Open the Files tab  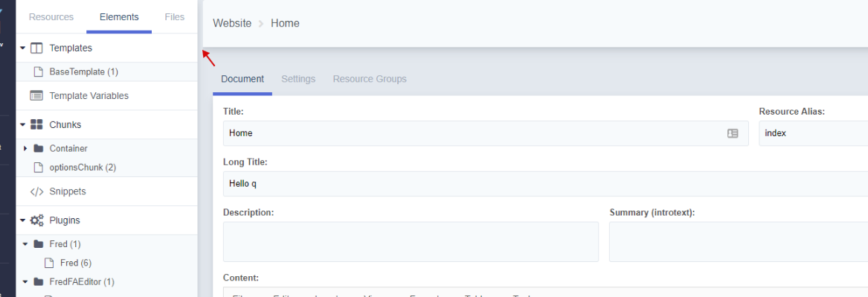pos(174,17)
